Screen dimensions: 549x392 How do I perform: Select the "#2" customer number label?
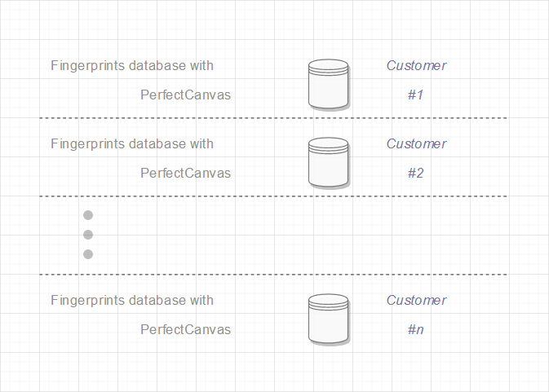point(416,173)
